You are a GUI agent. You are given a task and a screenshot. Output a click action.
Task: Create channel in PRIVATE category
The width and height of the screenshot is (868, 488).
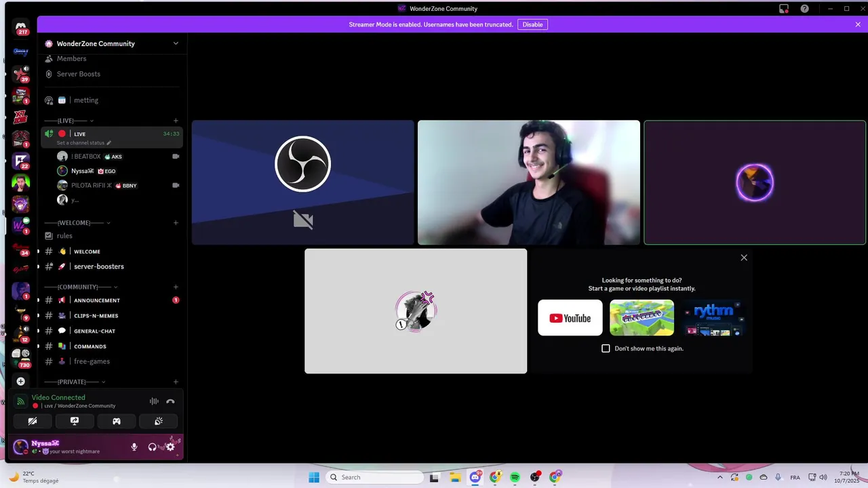pos(176,382)
